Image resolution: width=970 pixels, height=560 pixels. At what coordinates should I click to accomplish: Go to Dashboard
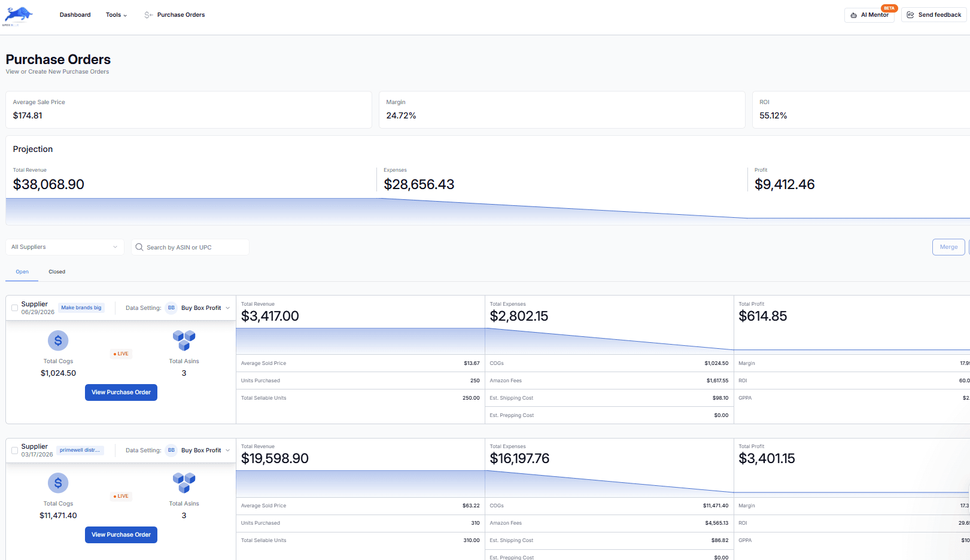[x=75, y=15]
